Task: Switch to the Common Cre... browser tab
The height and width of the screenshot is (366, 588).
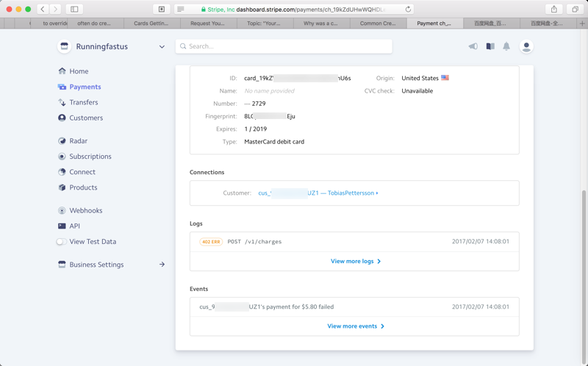Action: click(x=378, y=24)
